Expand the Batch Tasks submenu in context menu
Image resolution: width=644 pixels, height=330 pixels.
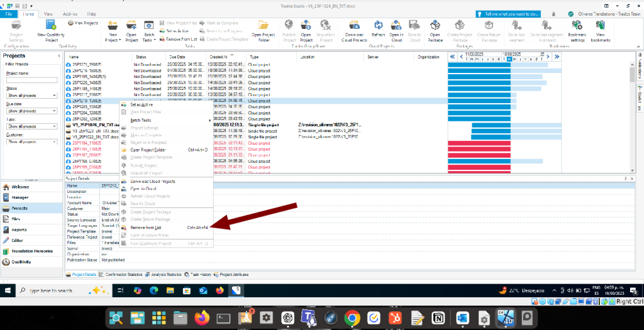tap(141, 120)
